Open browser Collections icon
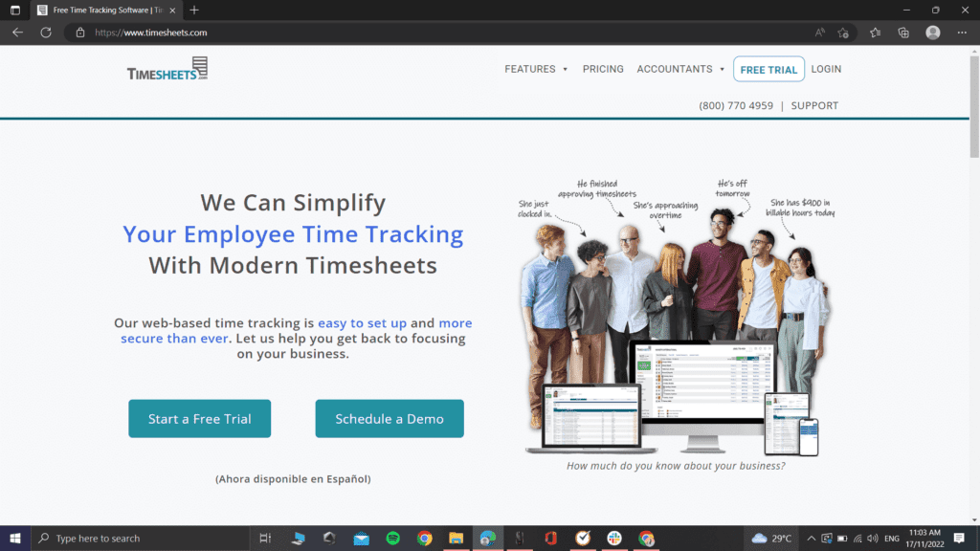This screenshot has width=980, height=551. point(903,32)
